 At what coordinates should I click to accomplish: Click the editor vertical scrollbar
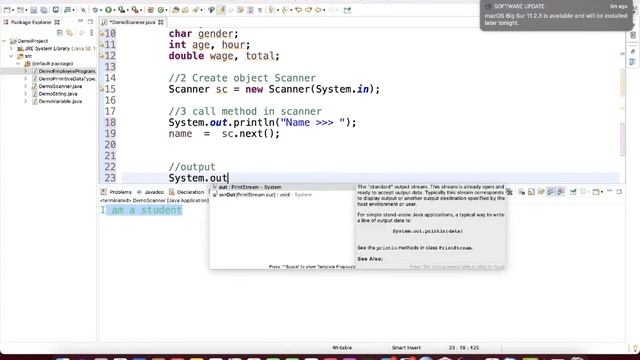[x=622, y=139]
